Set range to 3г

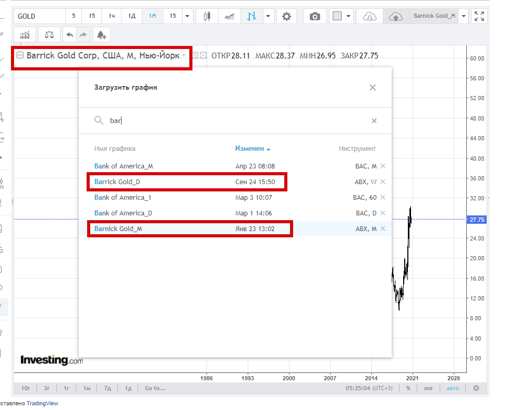tap(46, 388)
